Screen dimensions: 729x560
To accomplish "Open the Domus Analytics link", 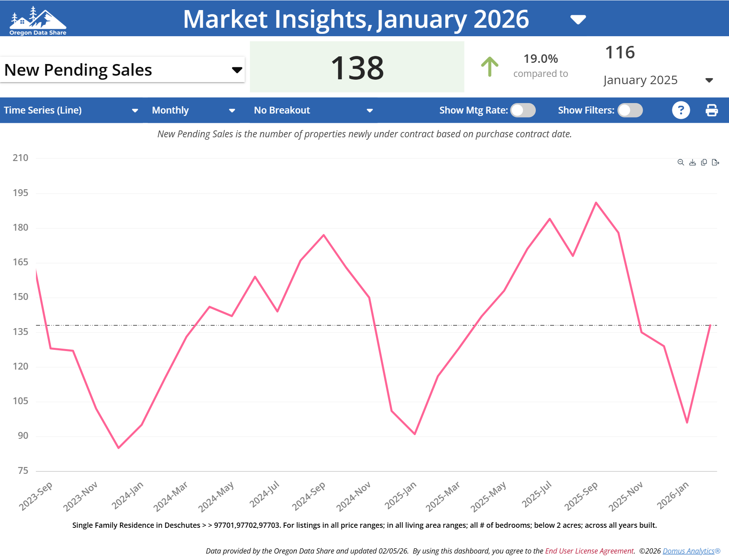I will tap(688, 551).
